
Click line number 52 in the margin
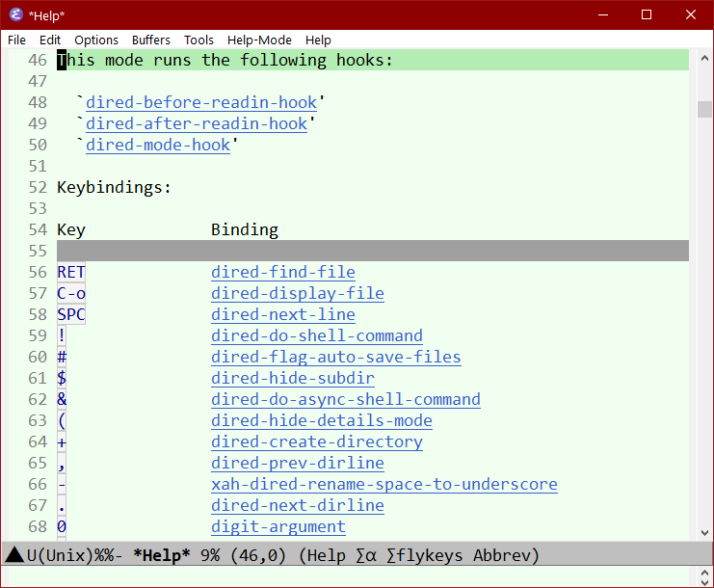coord(38,188)
